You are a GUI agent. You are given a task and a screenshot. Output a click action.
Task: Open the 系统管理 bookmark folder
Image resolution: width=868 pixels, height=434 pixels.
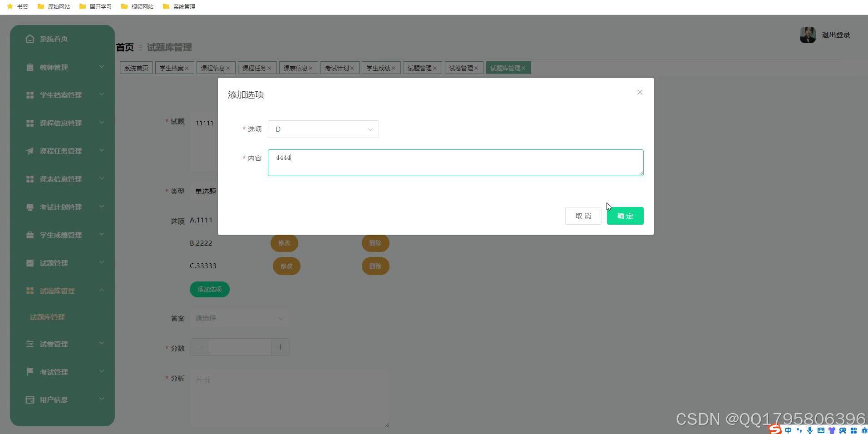(179, 6)
